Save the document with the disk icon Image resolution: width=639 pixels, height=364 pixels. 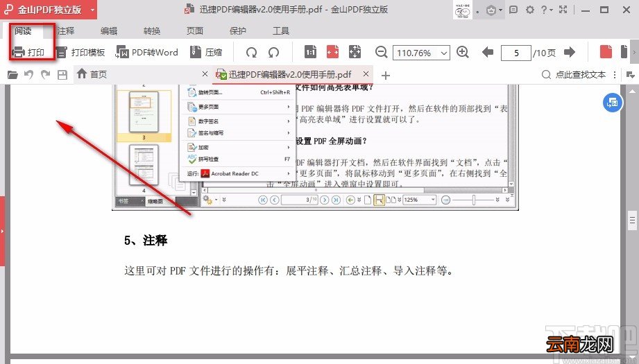coord(62,75)
